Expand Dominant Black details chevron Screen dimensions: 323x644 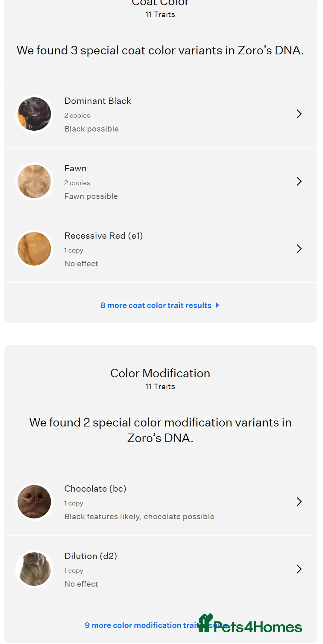click(299, 114)
